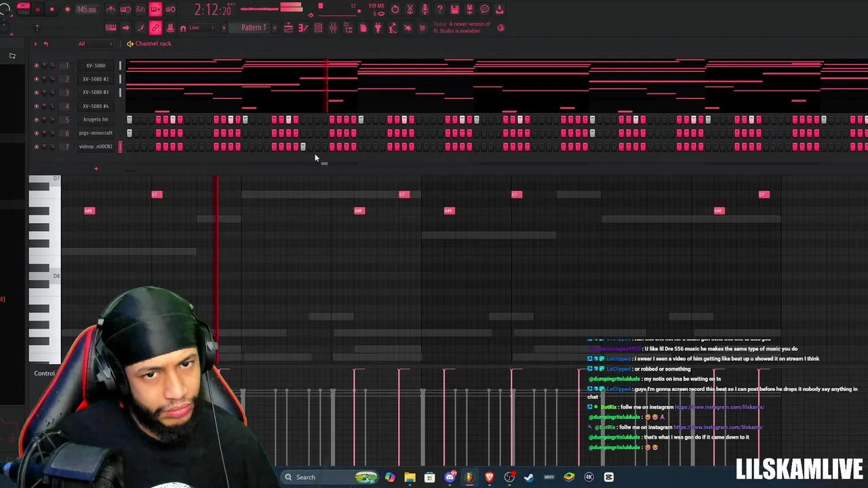868x488 pixels.
Task: Open the piano roll view icon
Action: click(303, 28)
